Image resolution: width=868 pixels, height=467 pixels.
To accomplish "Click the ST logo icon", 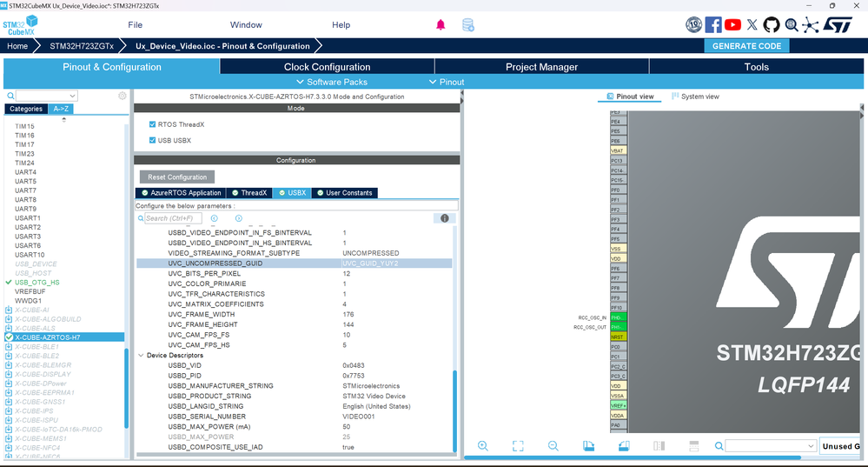I will coord(838,24).
